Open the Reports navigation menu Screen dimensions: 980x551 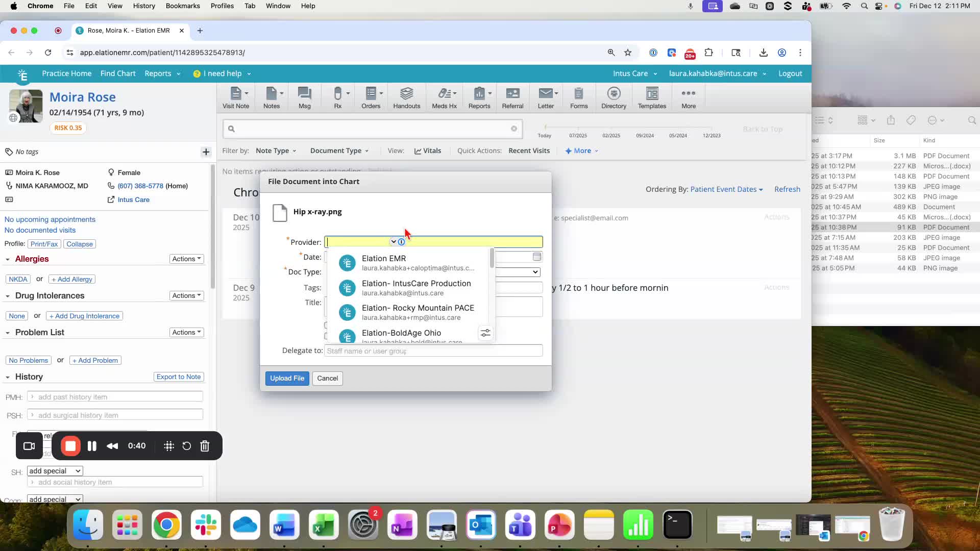click(162, 73)
